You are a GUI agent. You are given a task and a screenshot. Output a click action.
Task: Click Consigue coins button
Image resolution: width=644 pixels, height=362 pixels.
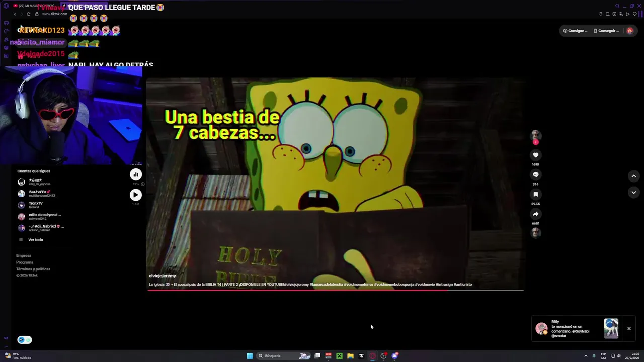point(575,31)
